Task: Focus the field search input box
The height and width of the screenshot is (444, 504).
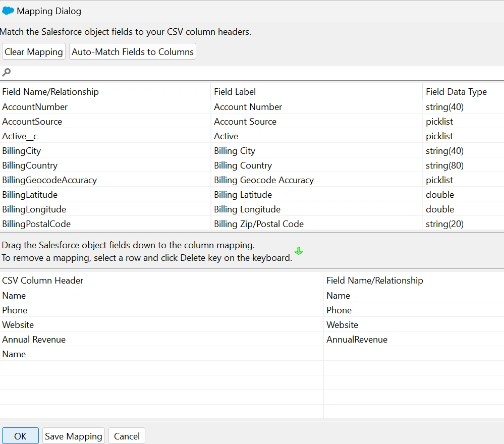Action: [252, 72]
